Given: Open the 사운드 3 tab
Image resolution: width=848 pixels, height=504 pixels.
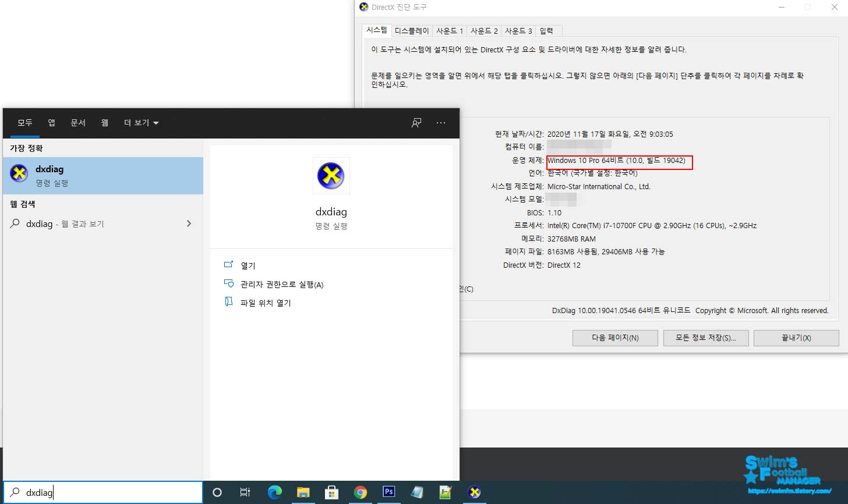Looking at the screenshot, I should tap(518, 31).
